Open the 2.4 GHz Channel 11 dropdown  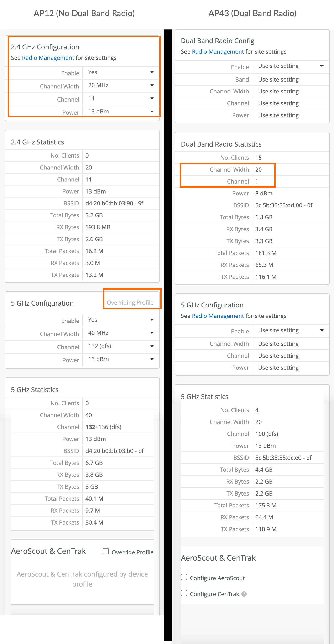(x=120, y=98)
